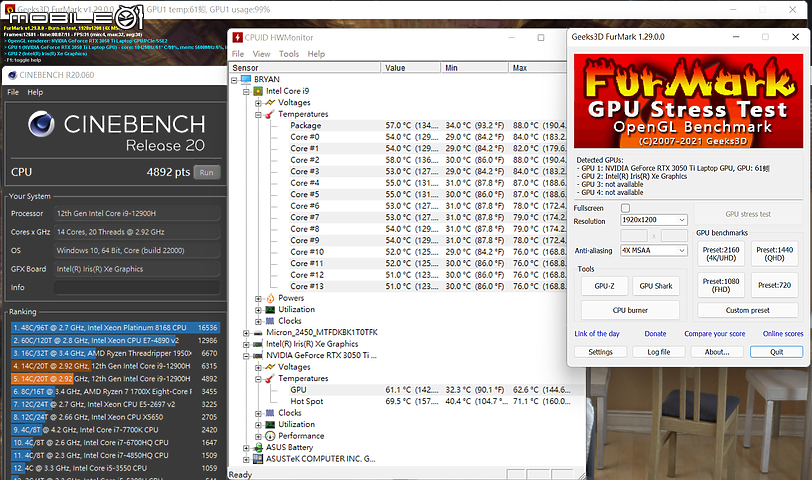The width and height of the screenshot is (812, 480).
Task: Open Cinebench Help menu
Action: pyautogui.click(x=35, y=92)
